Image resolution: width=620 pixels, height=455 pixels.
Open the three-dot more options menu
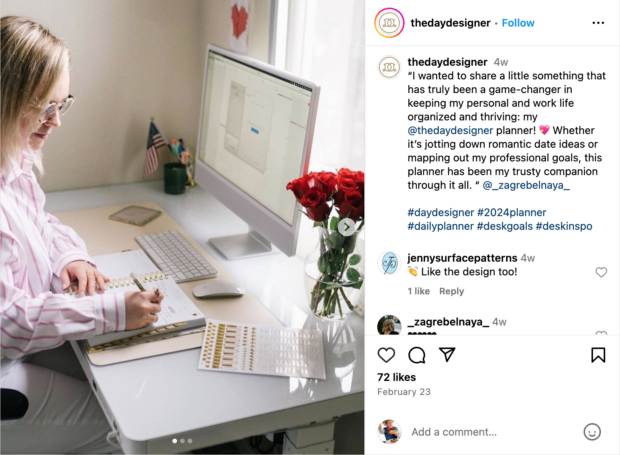[598, 23]
